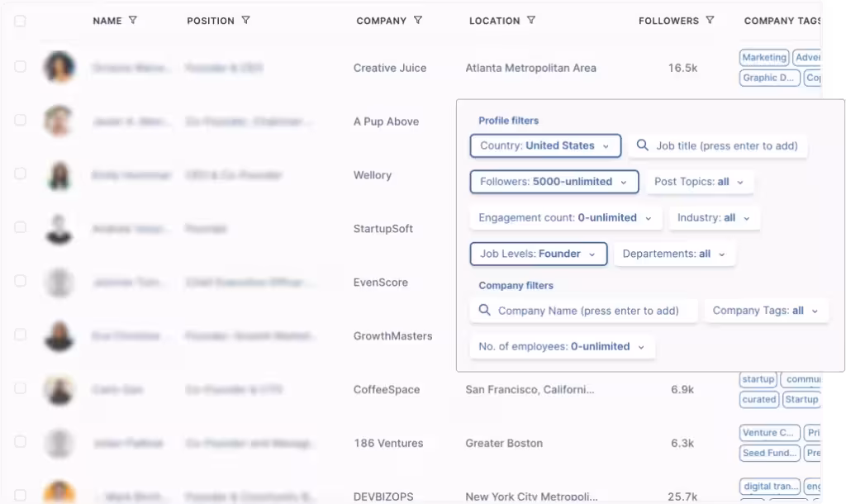The image size is (846, 504).
Task: Check the Creative Juice row checkbox
Action: pos(20,67)
